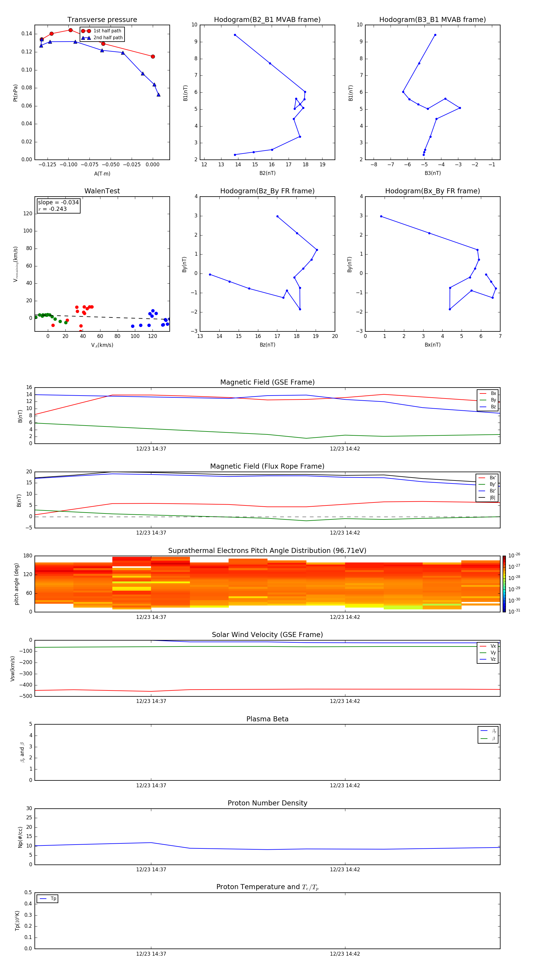Click 12/23 14:37 tick under GSE magnetic field

pos(151,448)
